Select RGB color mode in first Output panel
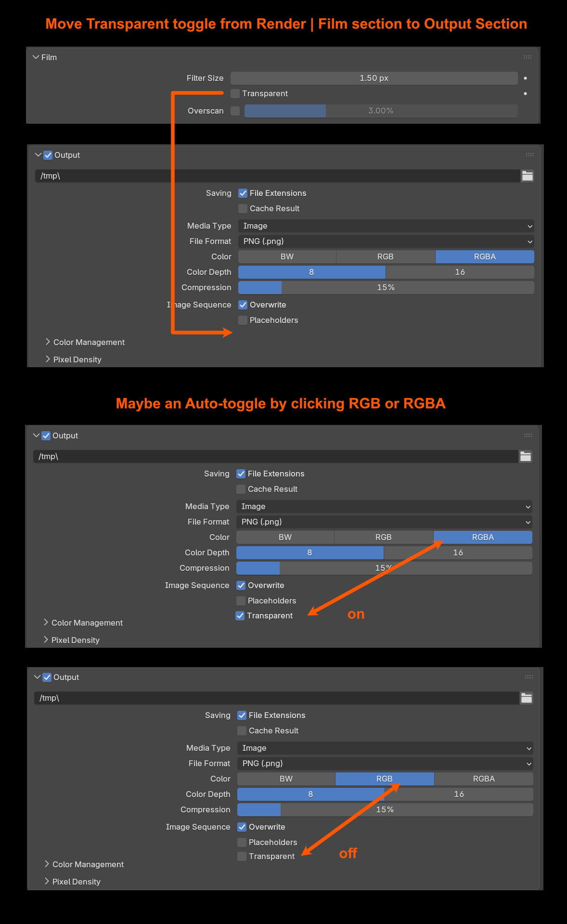567x924 pixels. 386,257
